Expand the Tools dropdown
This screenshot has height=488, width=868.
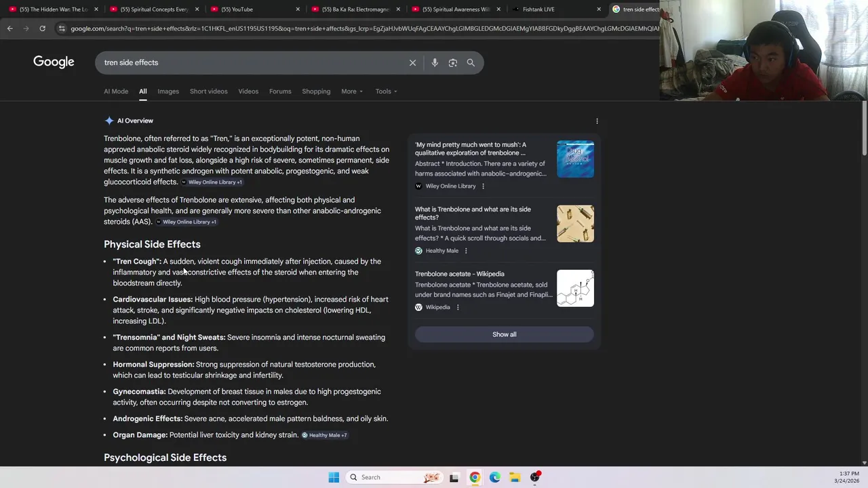386,91
